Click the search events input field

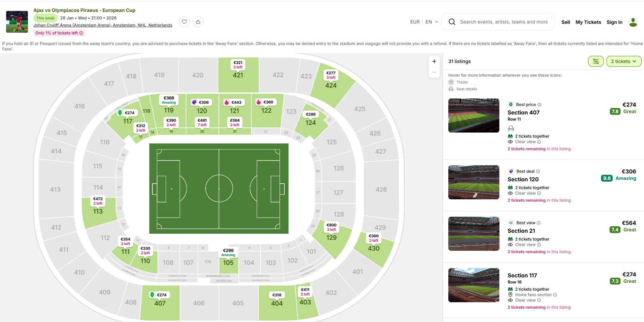point(504,22)
